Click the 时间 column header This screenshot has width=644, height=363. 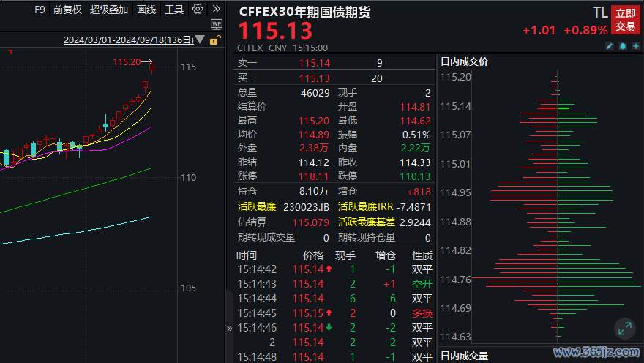(x=247, y=255)
